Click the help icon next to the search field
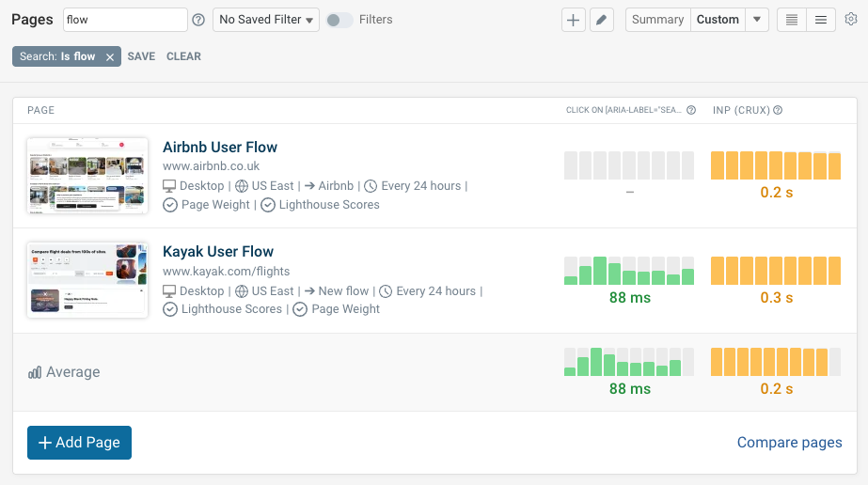Screen dimensions: 868x485 pos(198,20)
